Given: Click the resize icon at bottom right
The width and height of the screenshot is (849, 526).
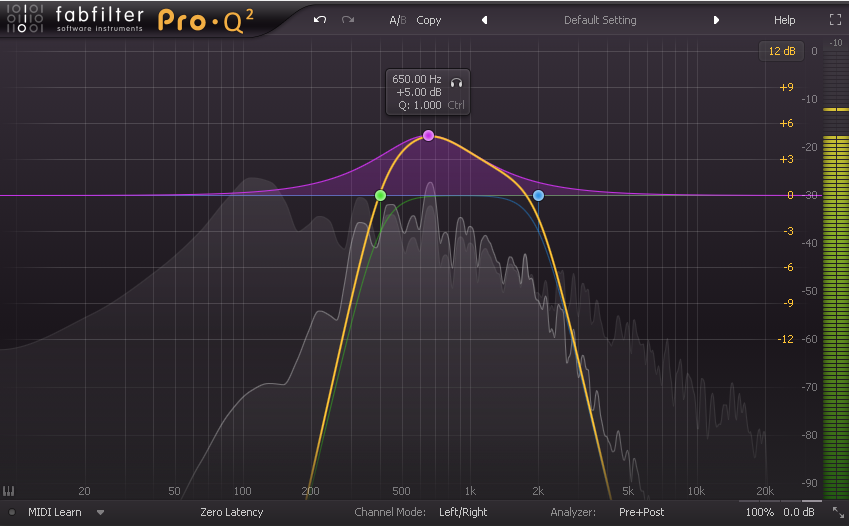Looking at the screenshot, I should pyautogui.click(x=837, y=512).
